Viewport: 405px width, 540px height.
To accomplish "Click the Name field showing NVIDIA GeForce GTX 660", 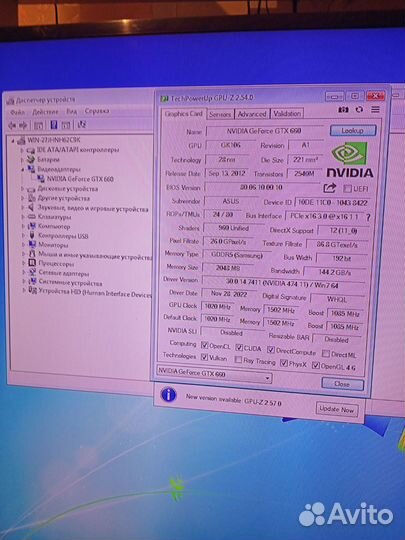I will click(264, 131).
